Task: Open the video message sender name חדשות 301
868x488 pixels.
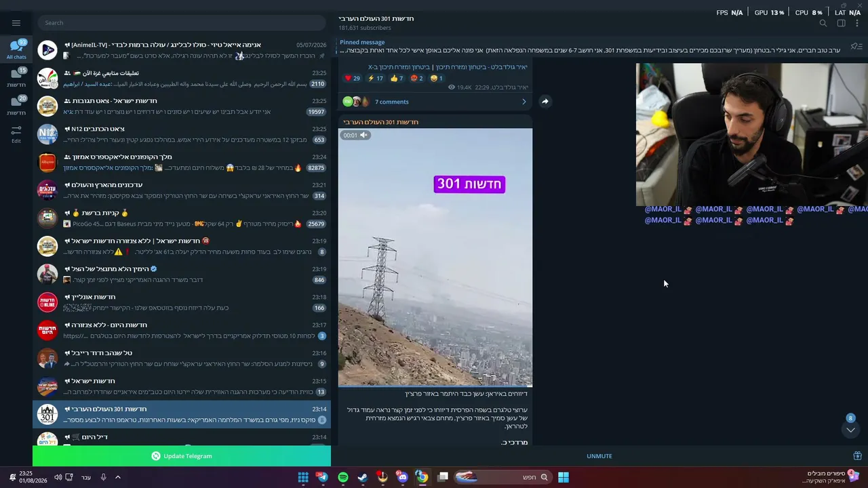Action: pyautogui.click(x=380, y=122)
